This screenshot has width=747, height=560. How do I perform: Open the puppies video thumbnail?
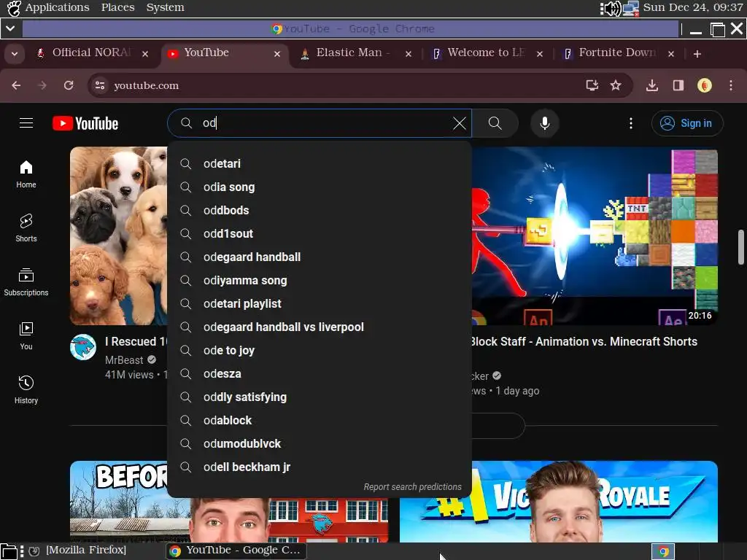119,236
